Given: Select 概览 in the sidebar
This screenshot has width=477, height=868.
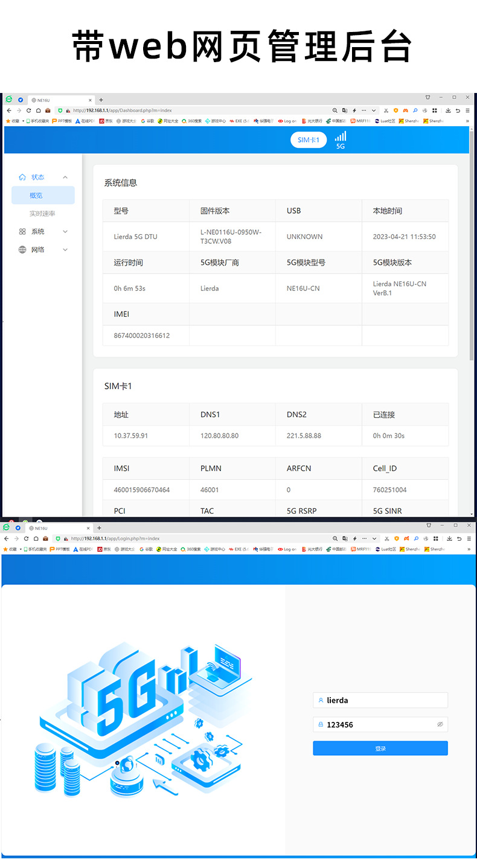Looking at the screenshot, I should (43, 196).
